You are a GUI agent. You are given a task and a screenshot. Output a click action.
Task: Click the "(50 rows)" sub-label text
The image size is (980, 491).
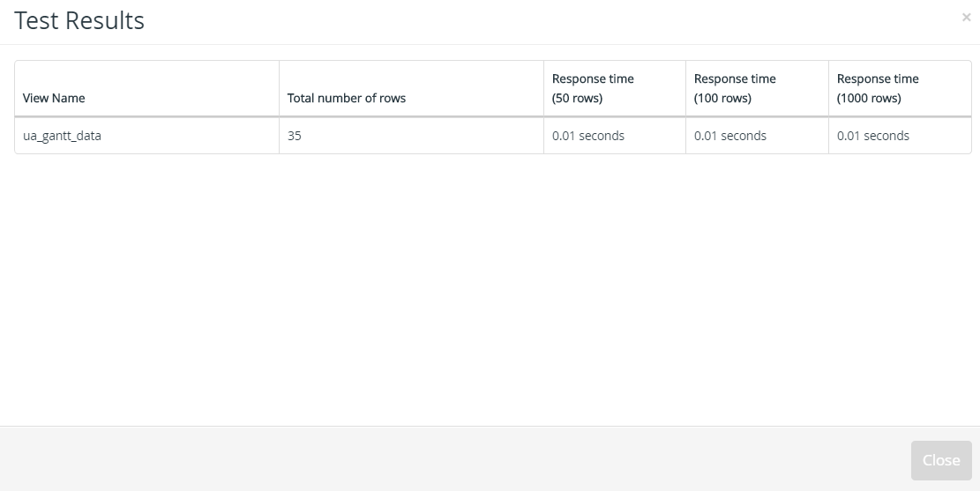pos(577,98)
